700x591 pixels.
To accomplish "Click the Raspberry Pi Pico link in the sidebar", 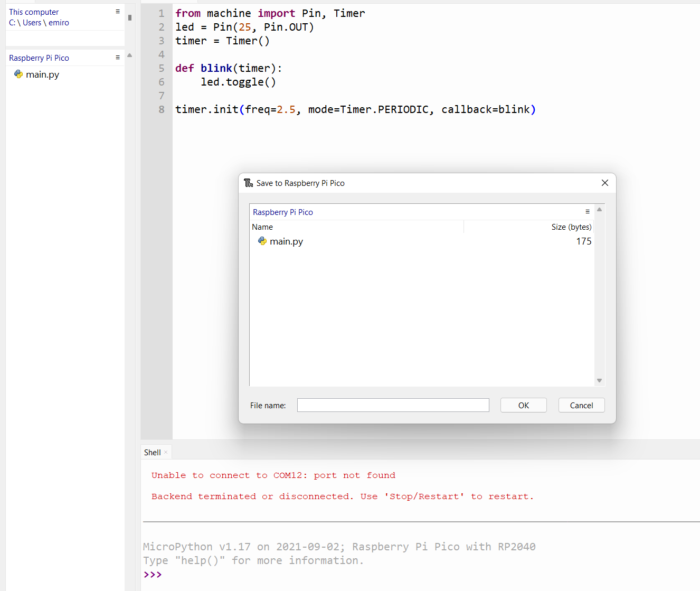I will tap(39, 58).
